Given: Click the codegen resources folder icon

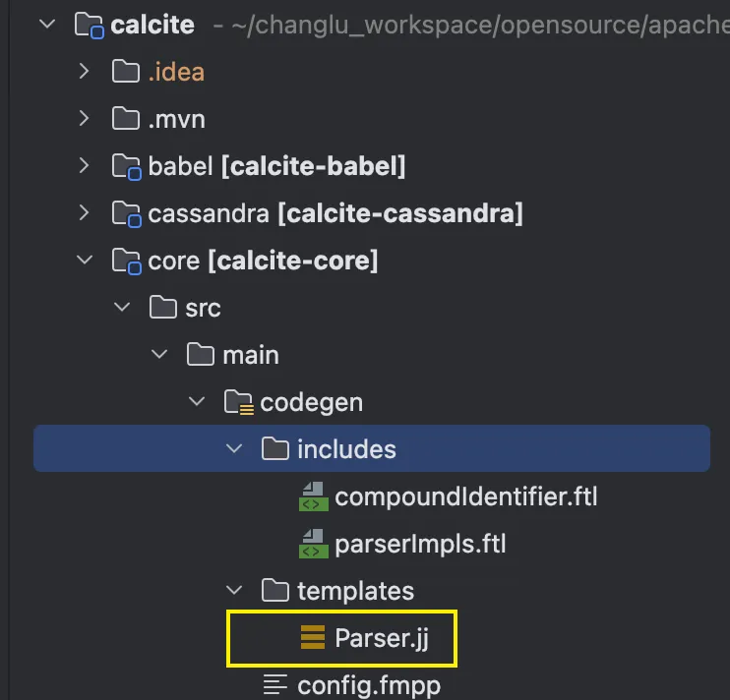Looking at the screenshot, I should (x=238, y=402).
